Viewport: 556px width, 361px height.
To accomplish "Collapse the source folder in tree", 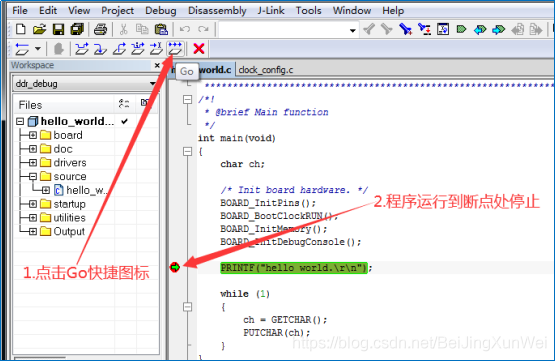I will click(x=33, y=176).
